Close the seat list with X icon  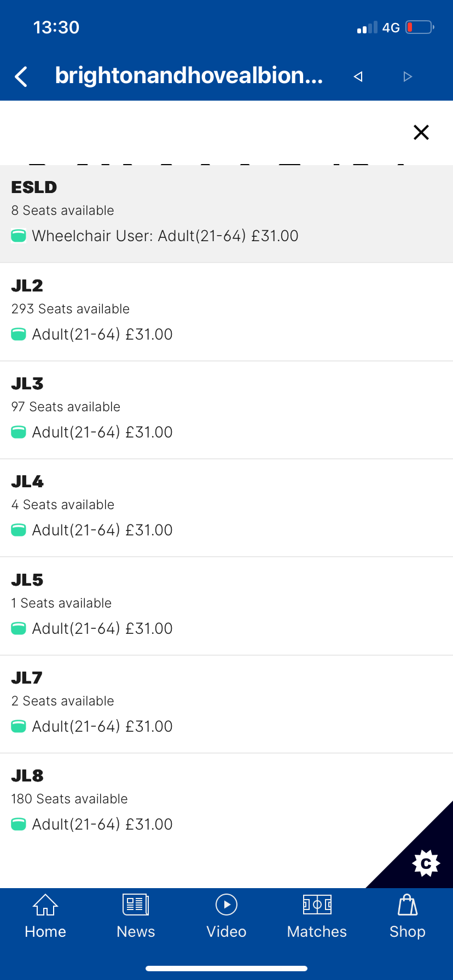click(421, 132)
